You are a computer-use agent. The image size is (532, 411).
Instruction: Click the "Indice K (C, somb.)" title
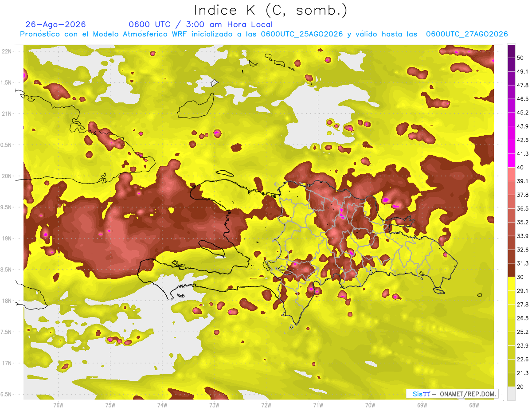coord(271,10)
